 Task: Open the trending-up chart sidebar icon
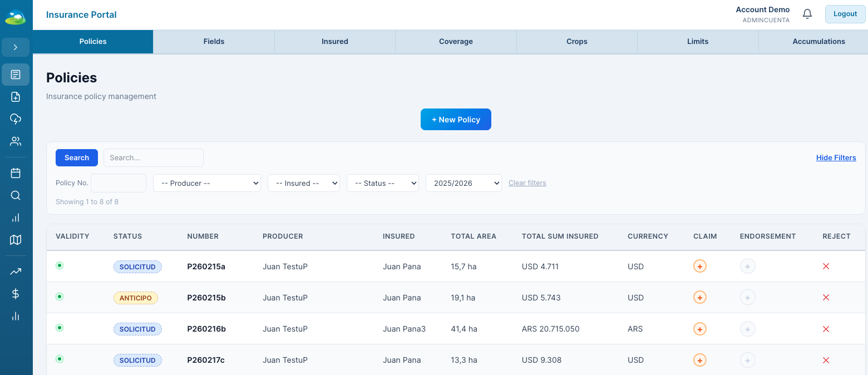[16, 272]
